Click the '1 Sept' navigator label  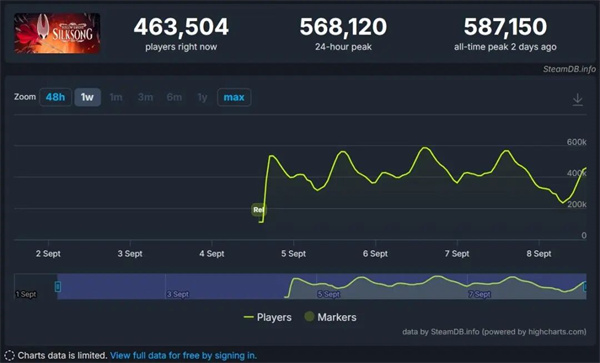coord(26,294)
